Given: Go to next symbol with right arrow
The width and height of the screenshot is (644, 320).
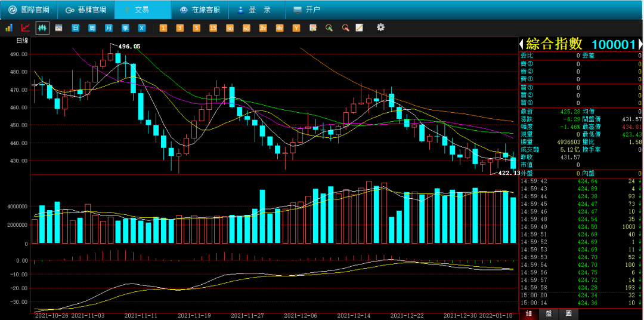Looking at the screenshot, I should click(639, 44).
